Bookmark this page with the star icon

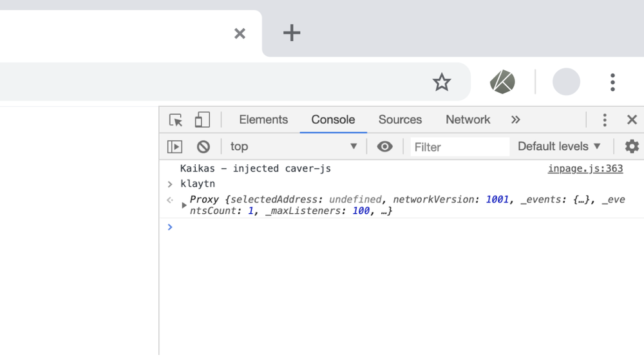[442, 82]
